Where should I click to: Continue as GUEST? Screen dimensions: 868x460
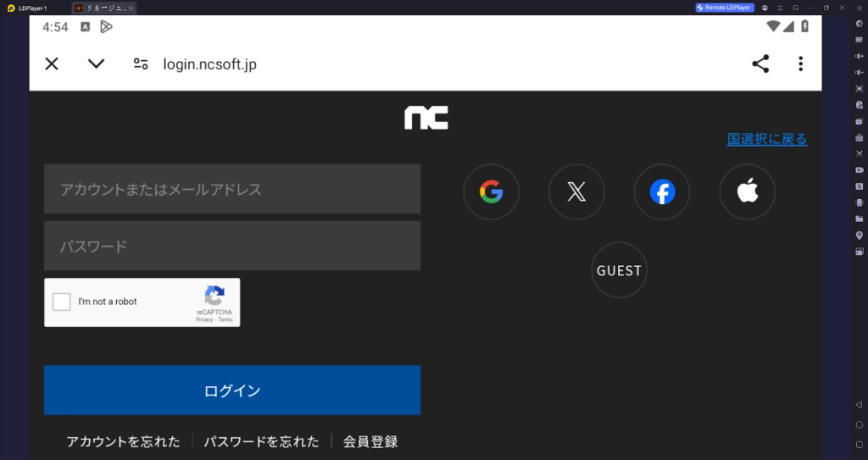point(619,270)
